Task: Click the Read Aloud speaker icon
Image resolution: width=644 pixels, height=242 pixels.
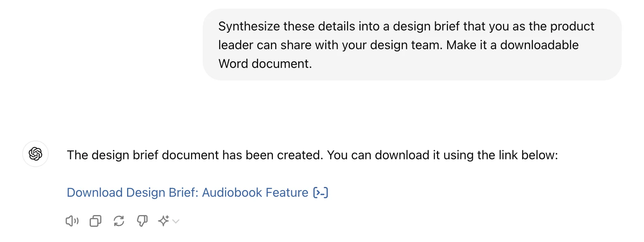Action: pyautogui.click(x=72, y=221)
